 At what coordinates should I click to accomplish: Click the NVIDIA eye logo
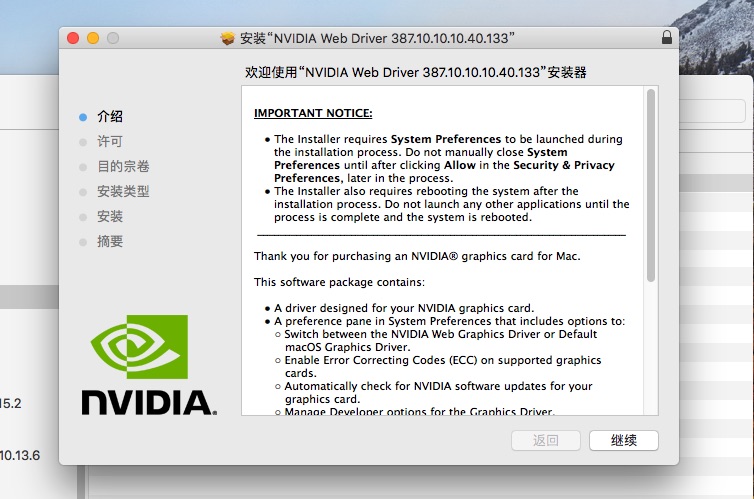139,347
